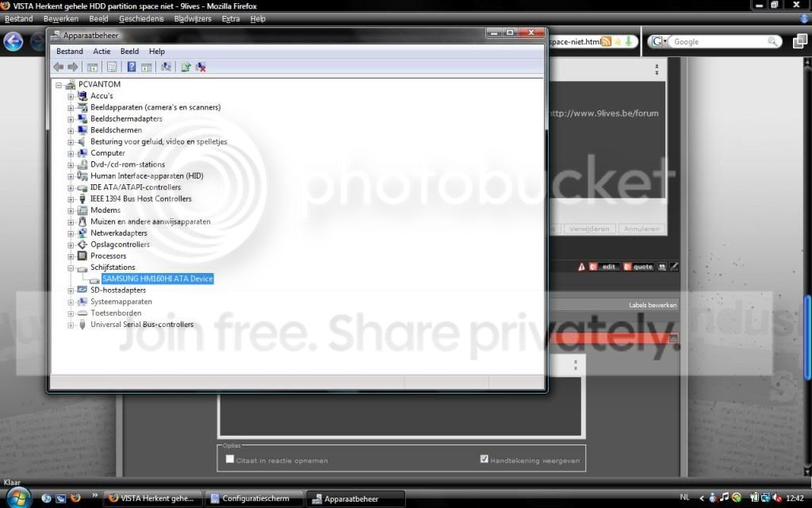The height and width of the screenshot is (508, 812).
Task: Collapse the PCVANTOM root node
Action: click(x=59, y=84)
